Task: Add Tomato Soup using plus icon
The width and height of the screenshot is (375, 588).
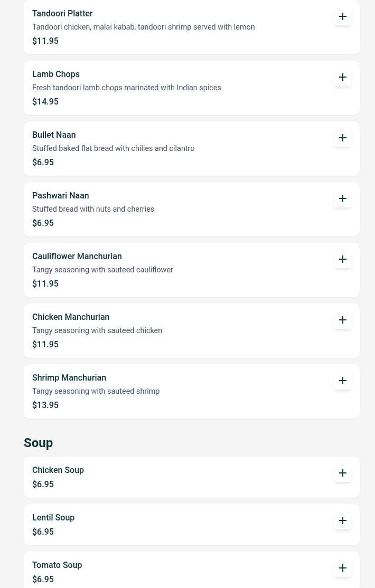Action: [x=343, y=568]
